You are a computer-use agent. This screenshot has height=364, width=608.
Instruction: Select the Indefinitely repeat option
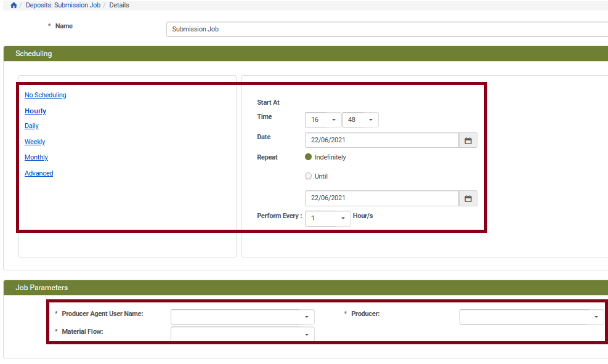309,157
